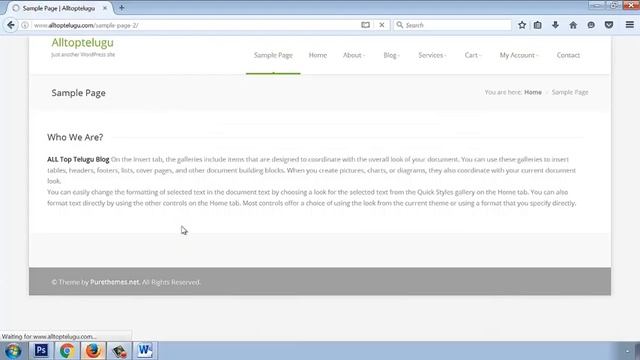Open the chat bubble toolbar icon

(x=591, y=25)
